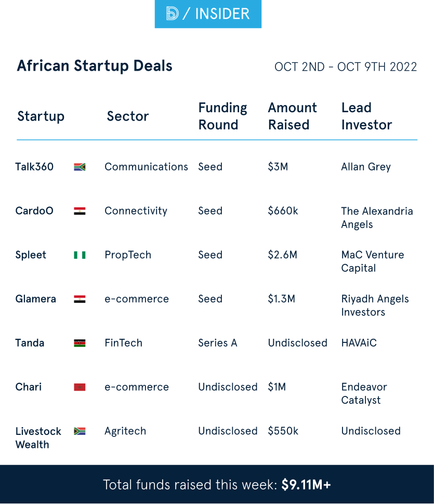Click the Nigeria flag beside Spleet
434x504 pixels.
(80, 255)
